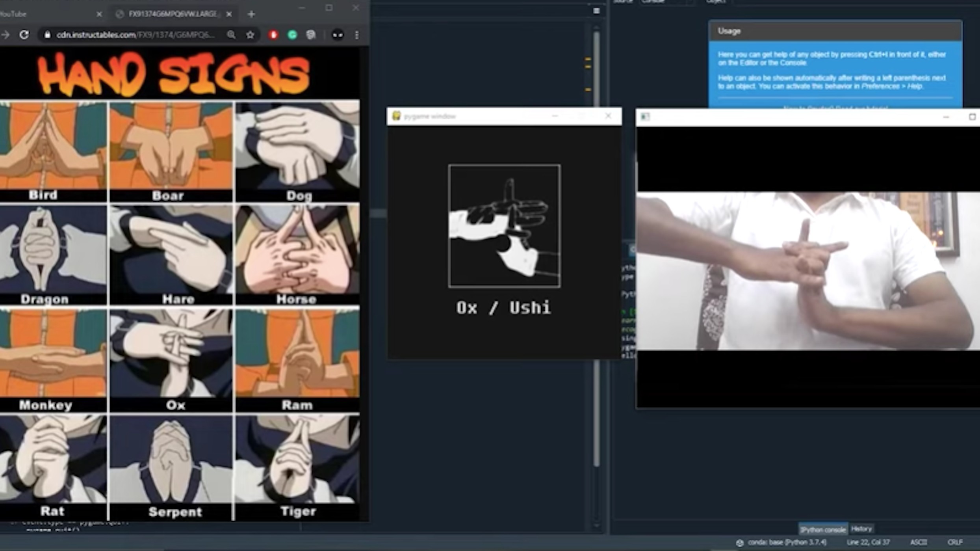This screenshot has width=980, height=551.
Task: Switch to History tab
Action: click(x=861, y=529)
